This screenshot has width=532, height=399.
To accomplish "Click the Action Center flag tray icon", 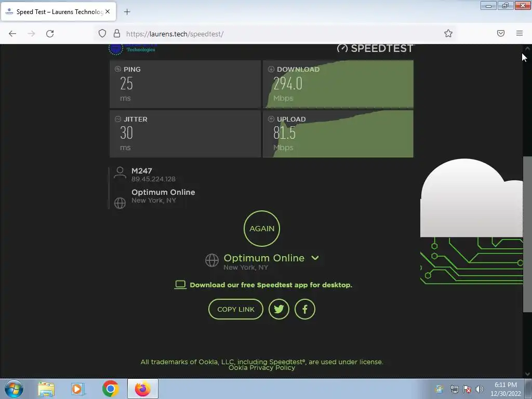I will coord(467,389).
